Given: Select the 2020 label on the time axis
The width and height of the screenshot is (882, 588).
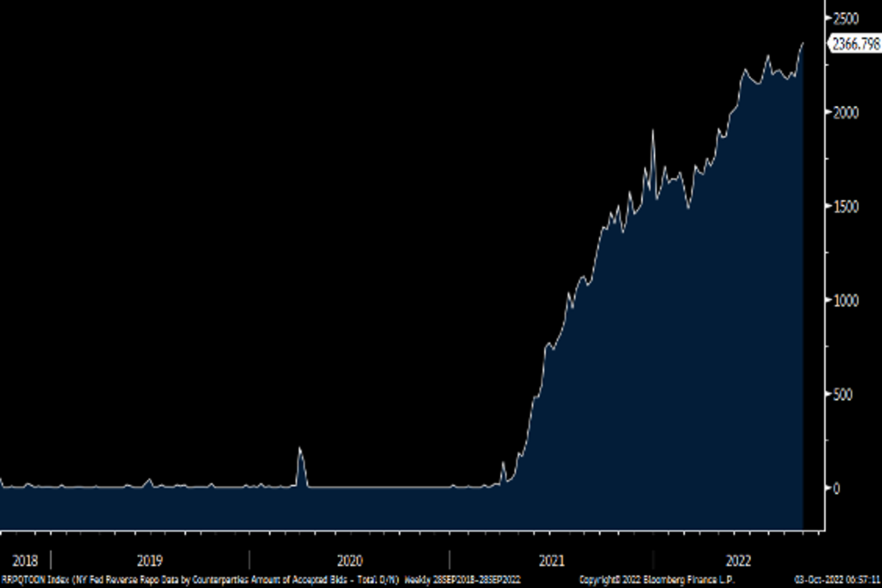Looking at the screenshot, I should click(x=350, y=561).
